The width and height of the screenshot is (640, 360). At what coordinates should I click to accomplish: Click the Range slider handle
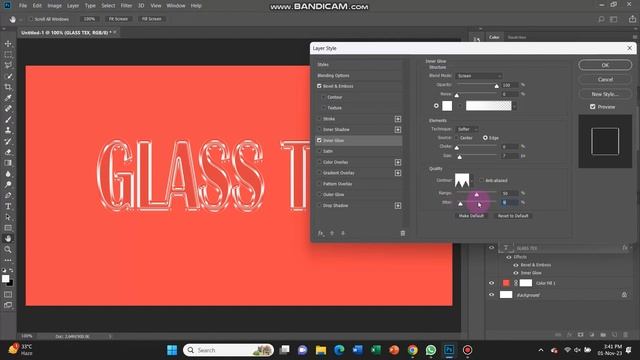[x=476, y=194]
